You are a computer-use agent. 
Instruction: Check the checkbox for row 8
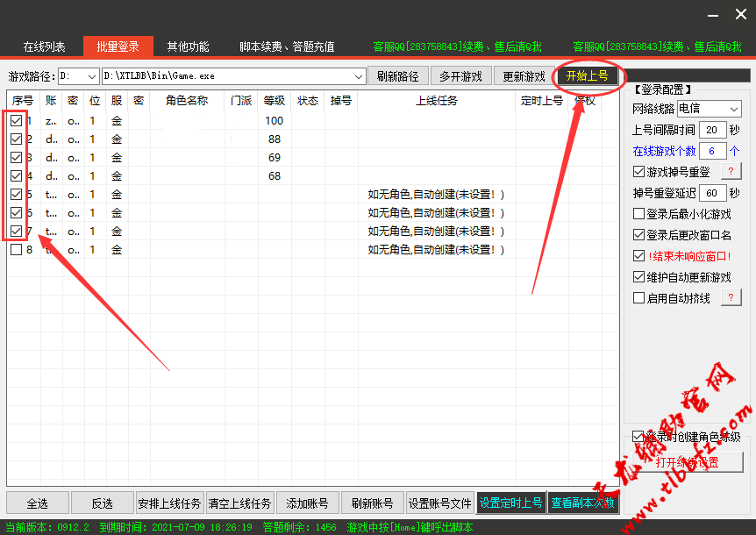tap(17, 250)
